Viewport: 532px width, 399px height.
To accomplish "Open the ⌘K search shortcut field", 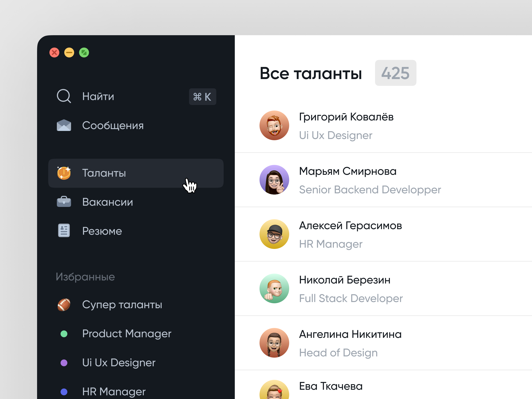I will (x=202, y=97).
